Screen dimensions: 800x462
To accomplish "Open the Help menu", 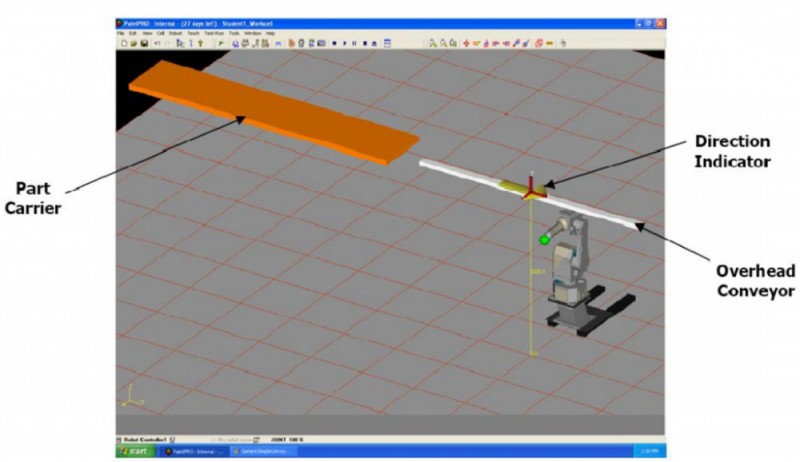I will (x=270, y=33).
